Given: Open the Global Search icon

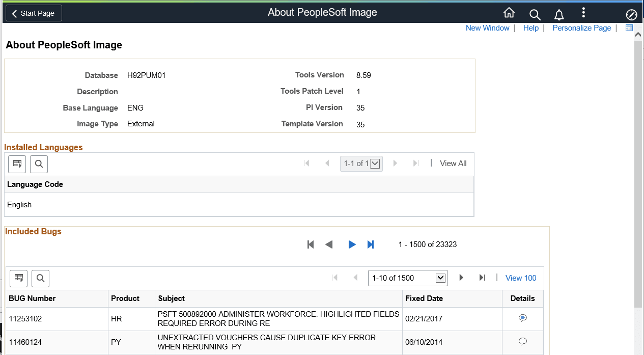Looking at the screenshot, I should coord(535,13).
